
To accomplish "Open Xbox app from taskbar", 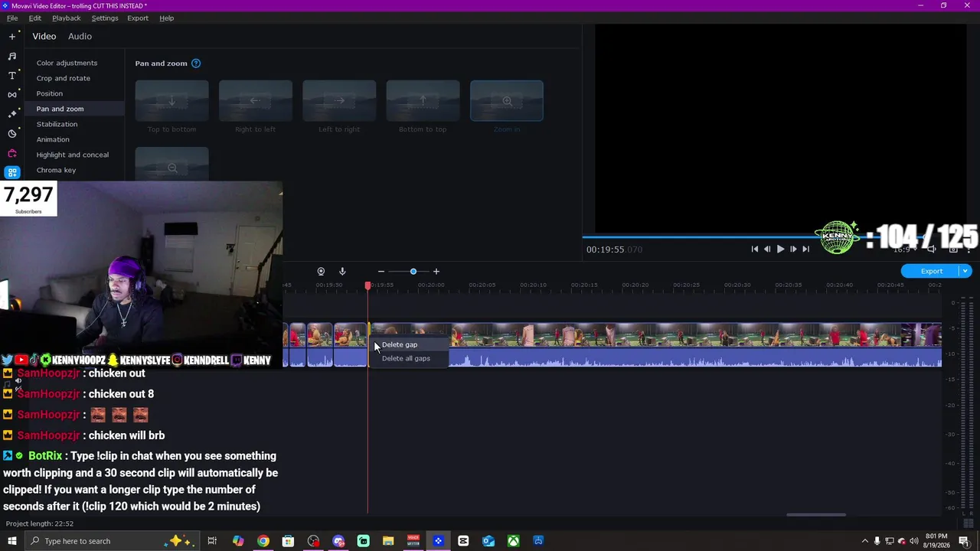I will coord(514,541).
